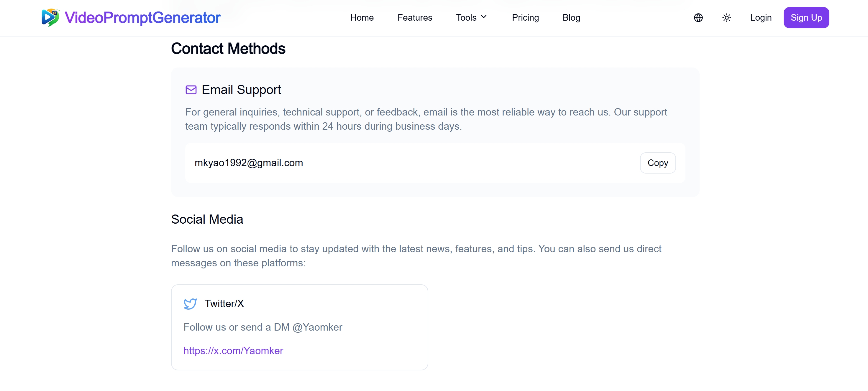Screen dimensions: 868x391
Task: Open the language globe selector
Action: pyautogui.click(x=698, y=18)
